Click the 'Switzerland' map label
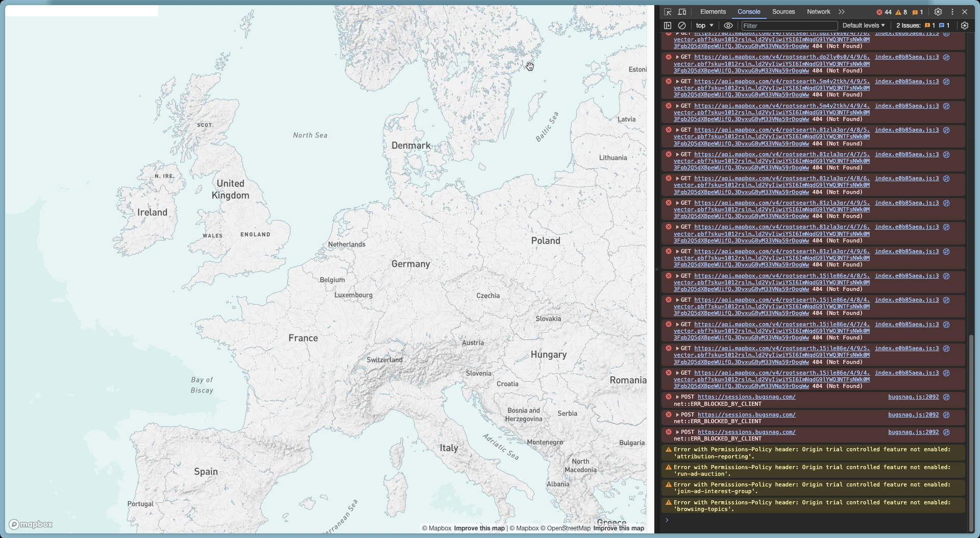The image size is (980, 538). coord(385,360)
